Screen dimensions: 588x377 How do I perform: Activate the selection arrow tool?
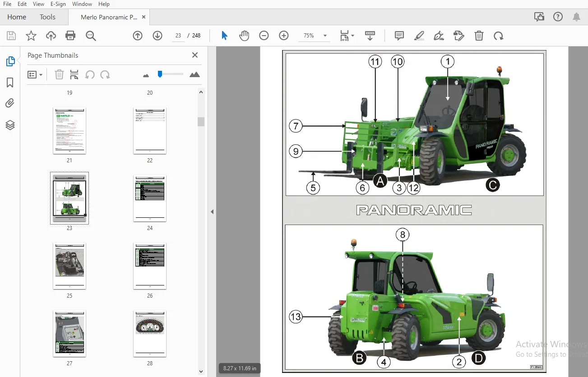[224, 36]
